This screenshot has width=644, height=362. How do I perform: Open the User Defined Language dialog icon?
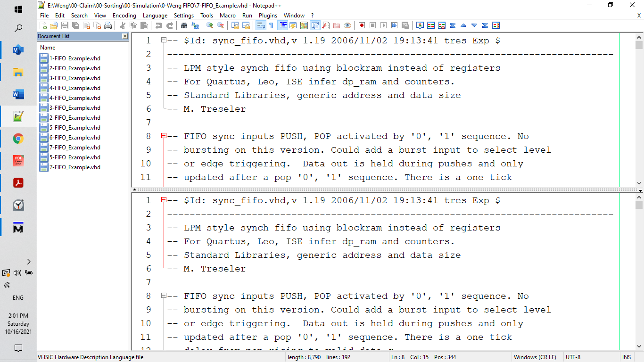click(293, 25)
